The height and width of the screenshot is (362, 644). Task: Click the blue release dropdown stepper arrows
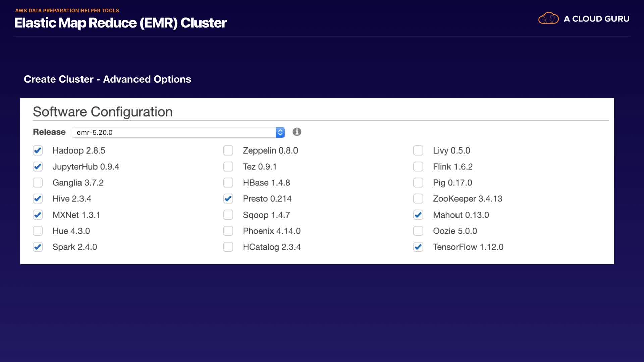coord(280,132)
